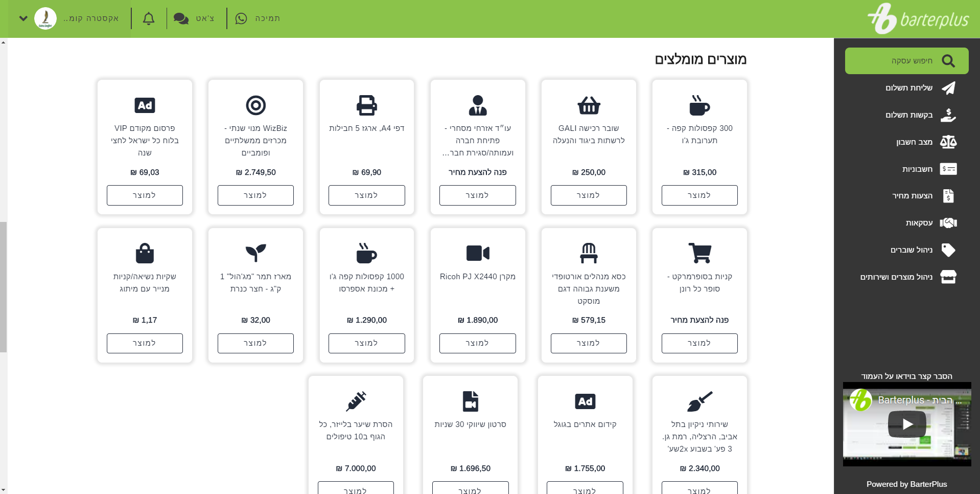The height and width of the screenshot is (494, 980).
Task: Click the barterplus logo
Action: click(x=918, y=19)
